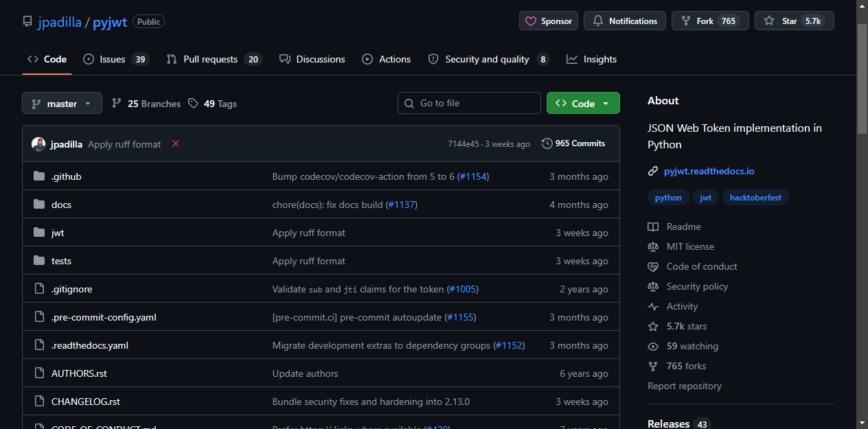Click the Report repository link
868x429 pixels.
(x=685, y=386)
